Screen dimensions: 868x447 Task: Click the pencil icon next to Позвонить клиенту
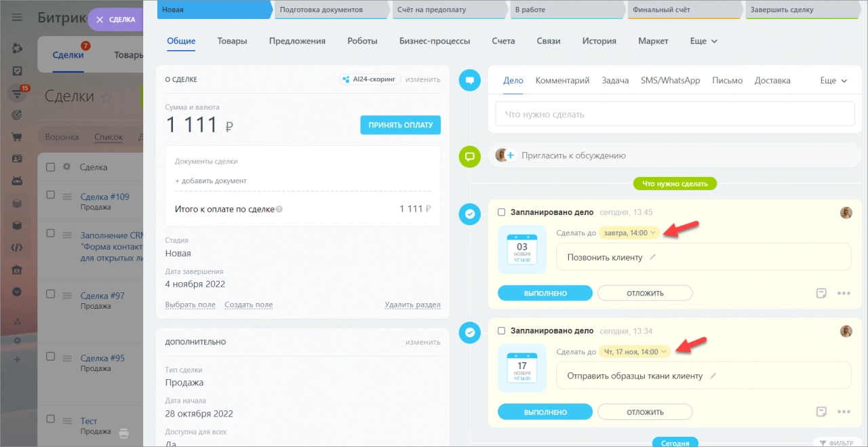pos(653,257)
